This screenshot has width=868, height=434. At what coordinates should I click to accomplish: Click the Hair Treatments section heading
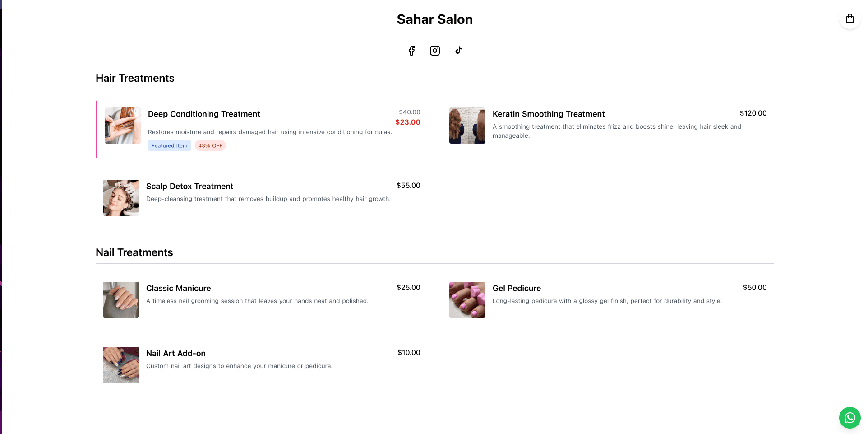point(135,78)
